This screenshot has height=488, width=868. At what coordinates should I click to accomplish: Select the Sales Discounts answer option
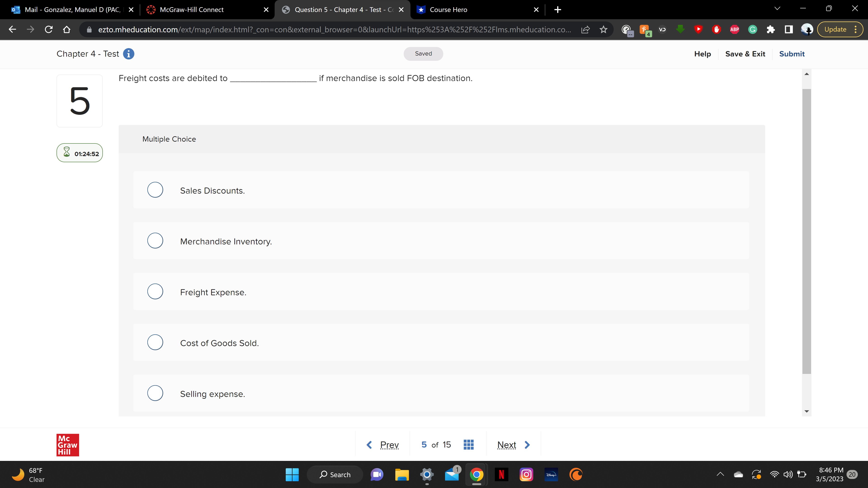[x=155, y=190]
